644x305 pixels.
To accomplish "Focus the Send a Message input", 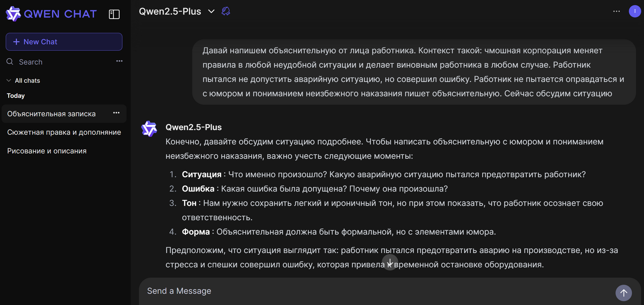I will 377,291.
